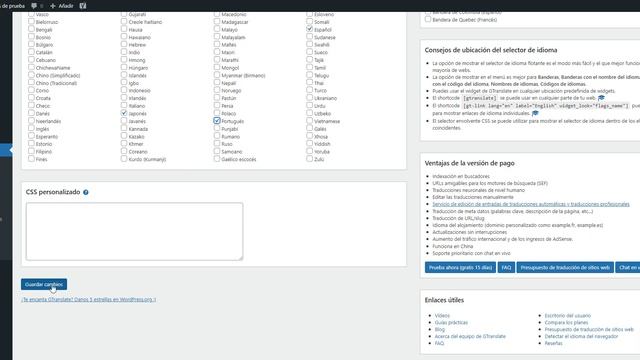This screenshot has width=640, height=360.
Task: Click the Yoast SEO icon in admin bar
Action: (x=83, y=6)
